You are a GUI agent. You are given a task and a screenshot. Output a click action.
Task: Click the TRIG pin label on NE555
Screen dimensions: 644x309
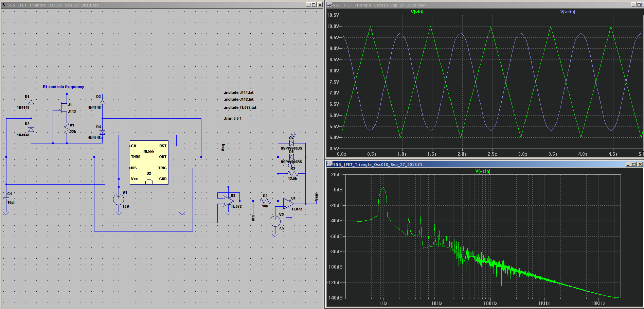coord(162,168)
